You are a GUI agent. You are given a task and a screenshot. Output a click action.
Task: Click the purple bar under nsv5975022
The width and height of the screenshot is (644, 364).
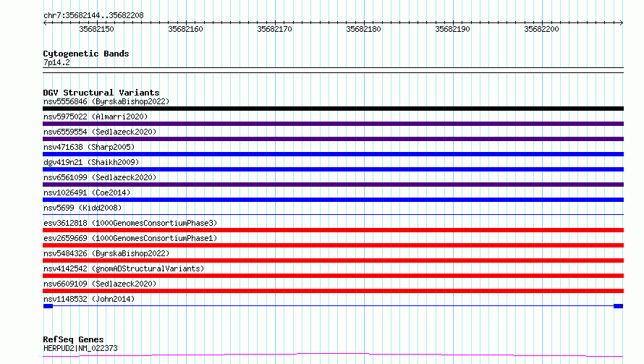333,124
